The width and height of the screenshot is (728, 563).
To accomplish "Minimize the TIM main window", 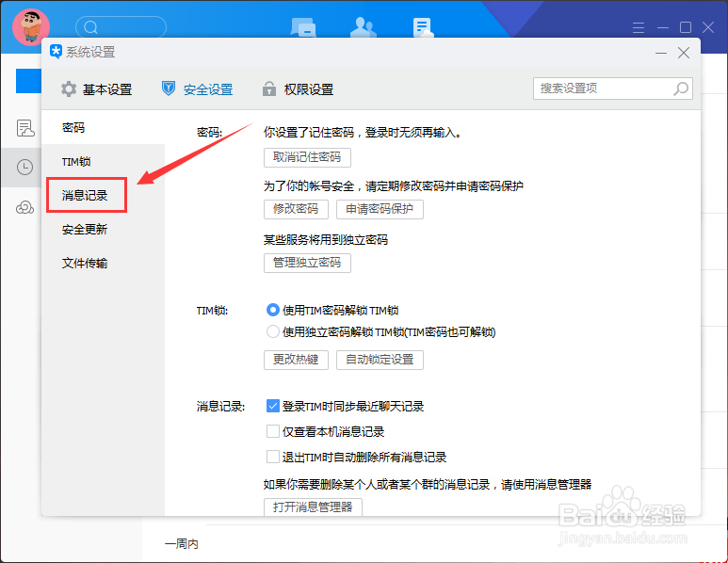I will click(662, 28).
